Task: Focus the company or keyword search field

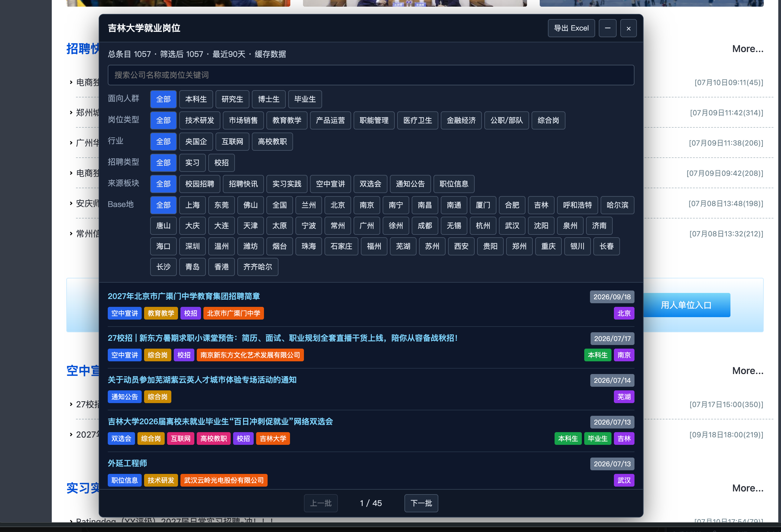Action: click(371, 75)
